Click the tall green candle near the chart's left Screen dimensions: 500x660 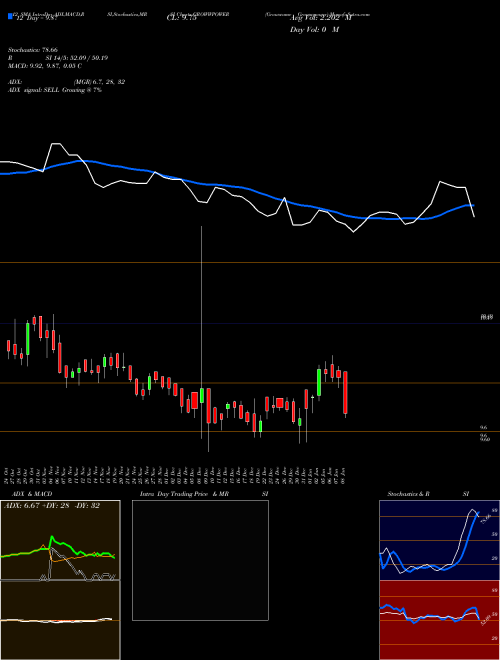tap(28, 339)
